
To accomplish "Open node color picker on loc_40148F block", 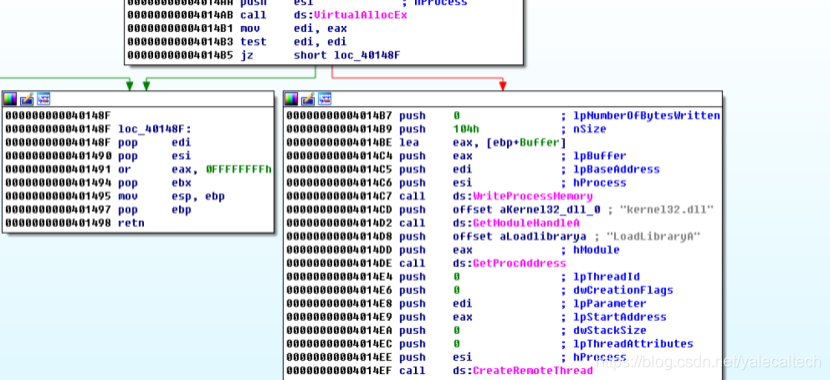I will (10, 98).
